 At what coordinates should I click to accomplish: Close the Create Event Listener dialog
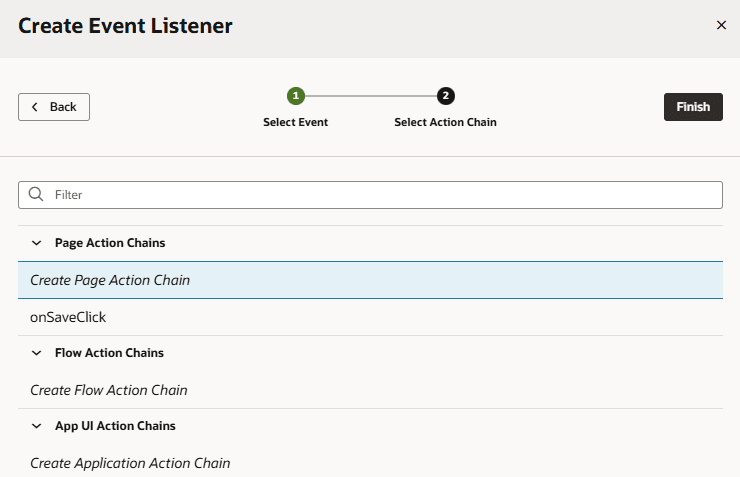(721, 25)
